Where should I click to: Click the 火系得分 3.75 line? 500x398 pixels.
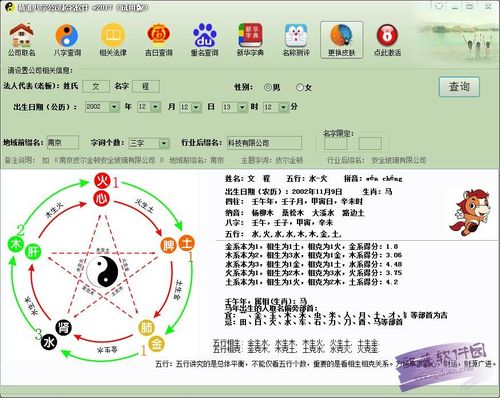[313, 273]
